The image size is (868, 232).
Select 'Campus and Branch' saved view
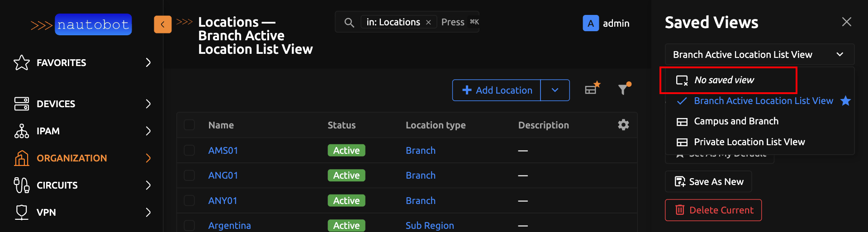tap(736, 121)
